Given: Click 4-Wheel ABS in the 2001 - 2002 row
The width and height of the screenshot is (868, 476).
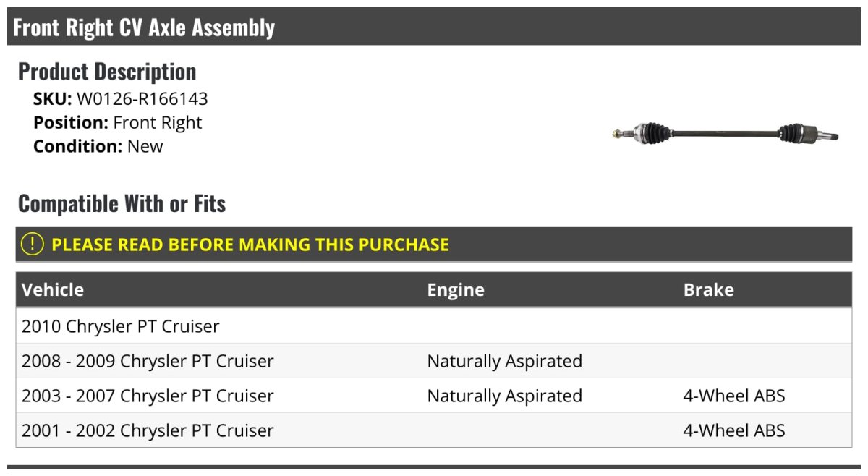Looking at the screenshot, I should (734, 430).
